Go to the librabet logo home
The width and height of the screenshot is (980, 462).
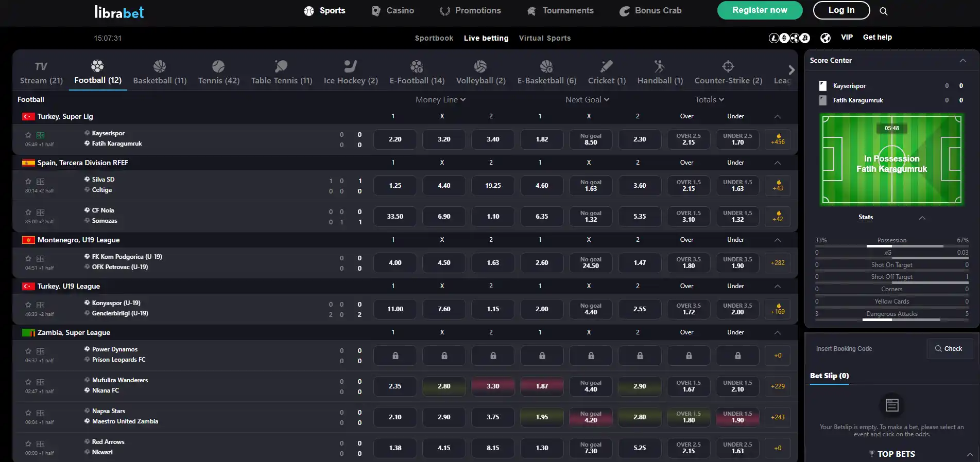click(119, 12)
